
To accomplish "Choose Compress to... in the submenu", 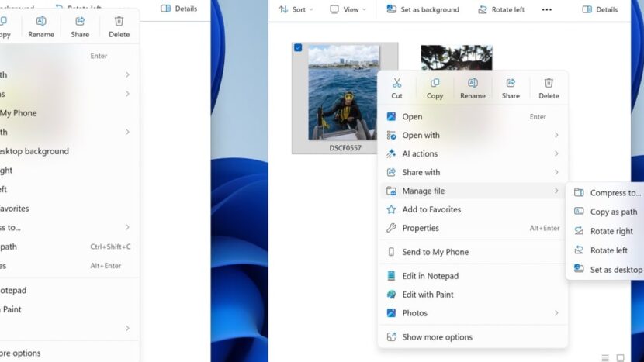I will (614, 193).
